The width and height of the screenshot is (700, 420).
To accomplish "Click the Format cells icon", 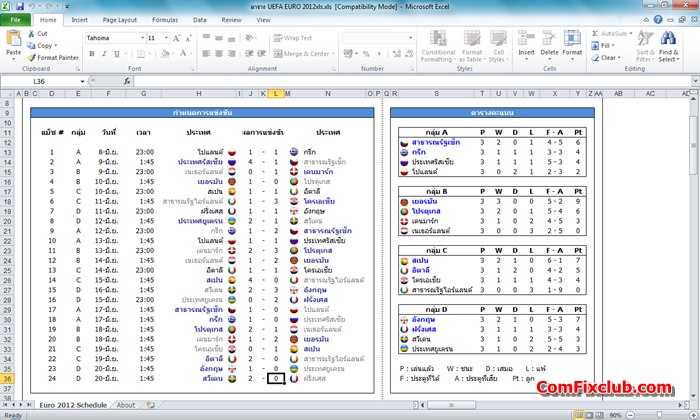I will pyautogui.click(x=572, y=38).
